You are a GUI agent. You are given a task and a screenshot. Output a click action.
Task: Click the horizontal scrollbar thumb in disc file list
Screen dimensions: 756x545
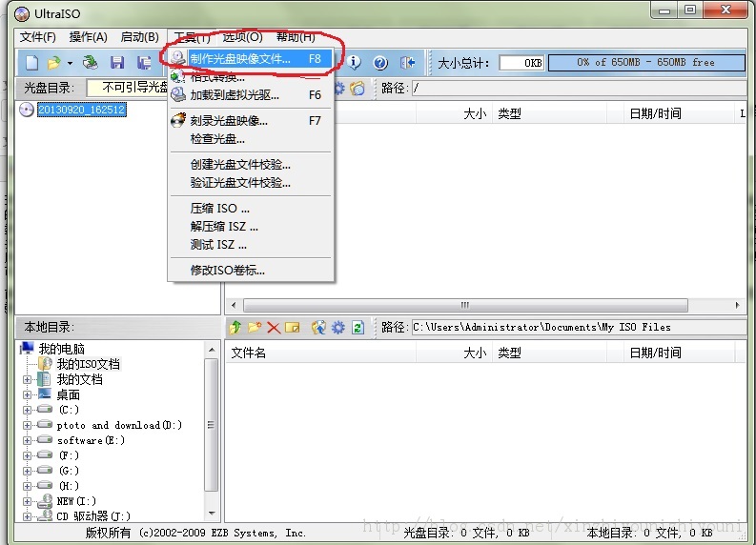pyautogui.click(x=465, y=305)
